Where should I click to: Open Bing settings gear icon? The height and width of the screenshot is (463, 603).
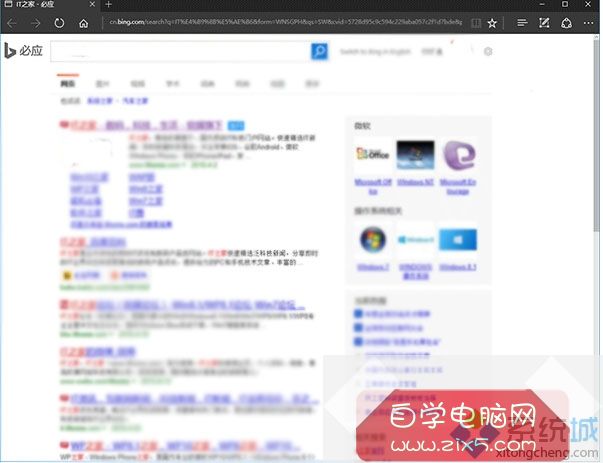coord(488,52)
